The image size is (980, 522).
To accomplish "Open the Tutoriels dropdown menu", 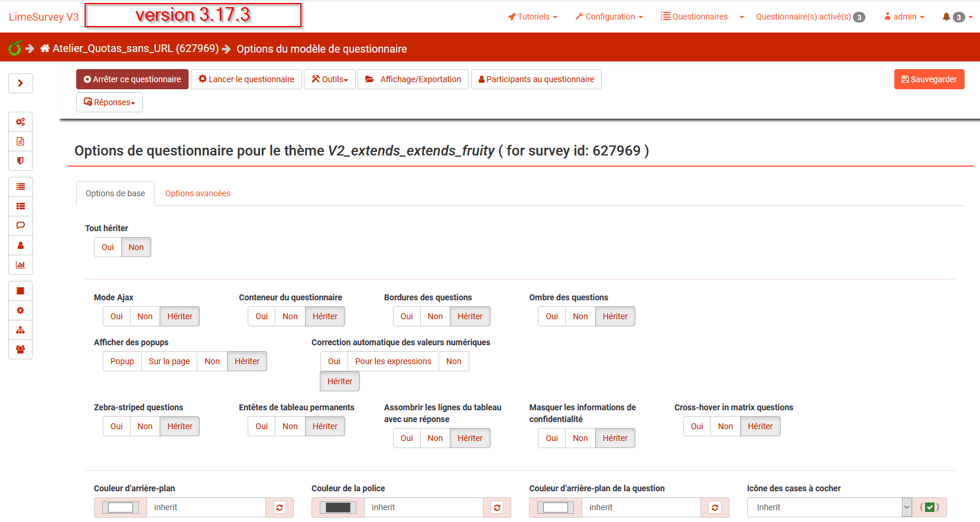I will [x=533, y=17].
